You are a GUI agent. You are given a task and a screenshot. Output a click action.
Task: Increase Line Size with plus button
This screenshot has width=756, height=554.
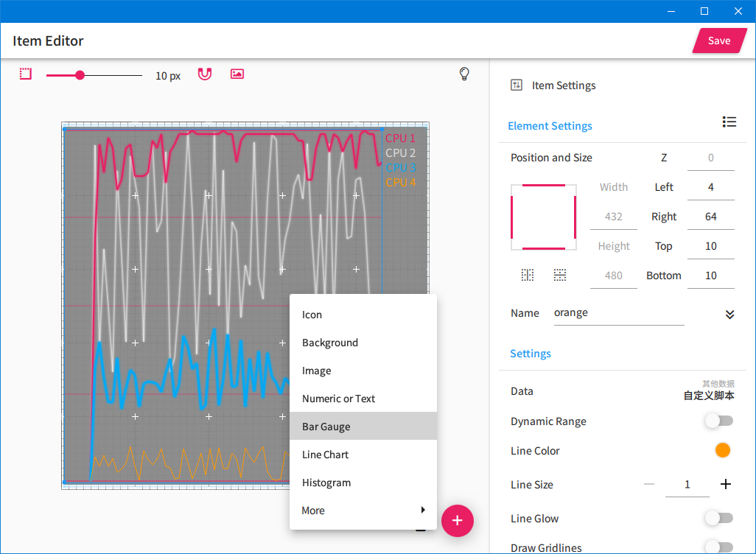pyautogui.click(x=726, y=484)
